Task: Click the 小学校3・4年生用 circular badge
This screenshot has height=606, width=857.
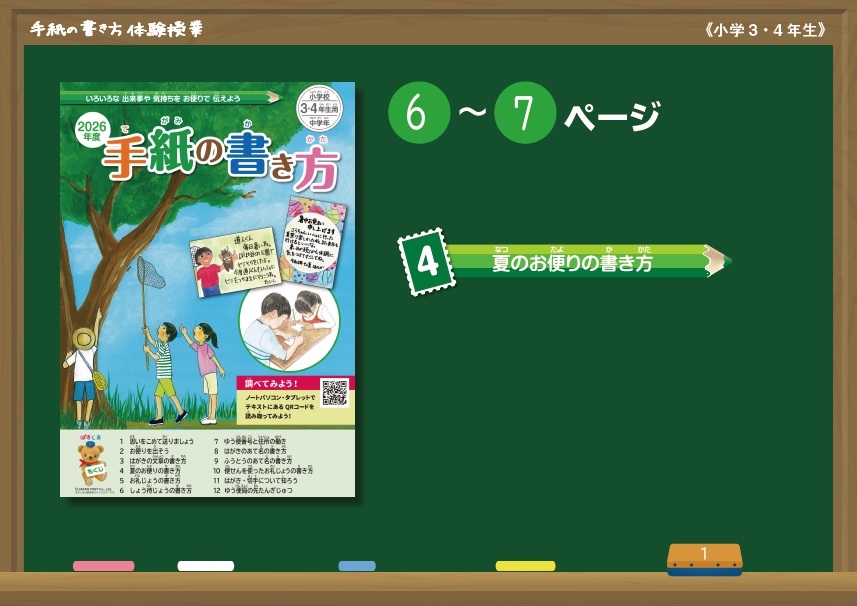Action: click(x=320, y=108)
